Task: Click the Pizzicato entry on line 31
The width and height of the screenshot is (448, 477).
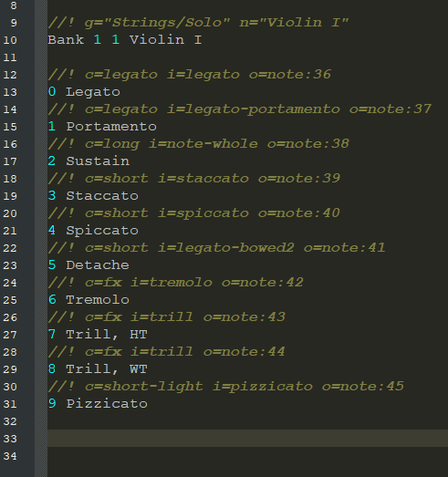Action: (107, 404)
